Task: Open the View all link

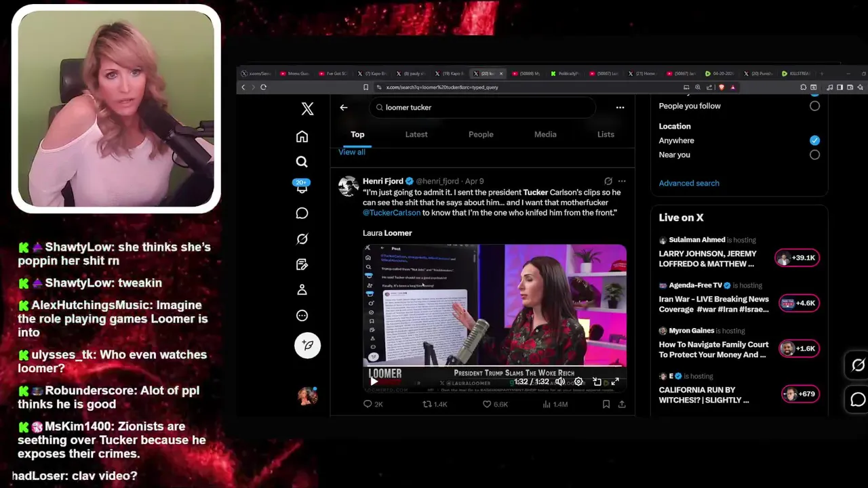Action: coord(352,152)
